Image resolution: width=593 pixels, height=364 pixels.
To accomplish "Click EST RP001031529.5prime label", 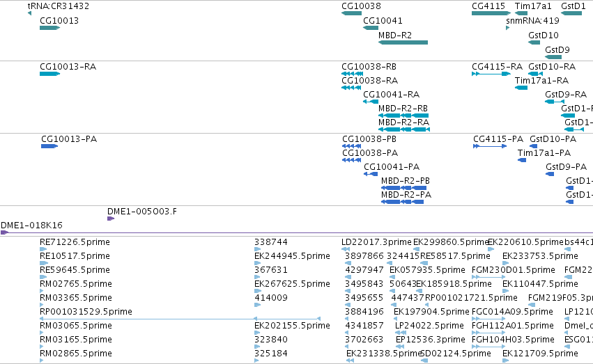I will pyautogui.click(x=86, y=312).
